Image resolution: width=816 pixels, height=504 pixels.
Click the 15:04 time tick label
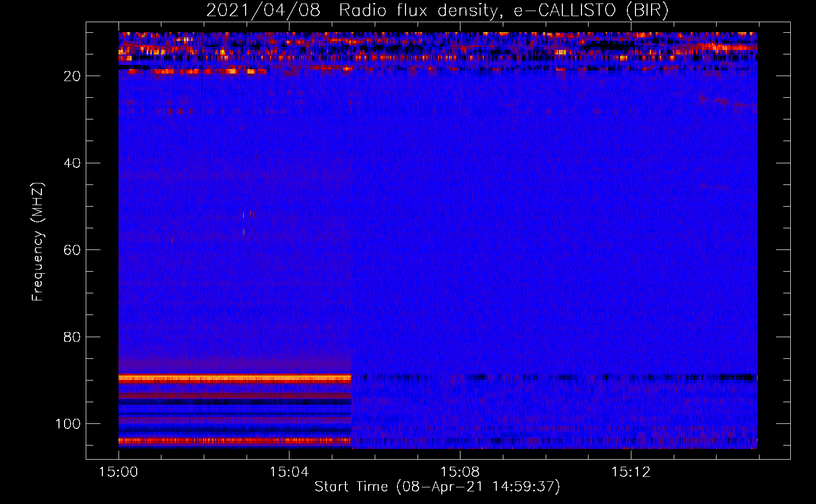pyautogui.click(x=289, y=472)
